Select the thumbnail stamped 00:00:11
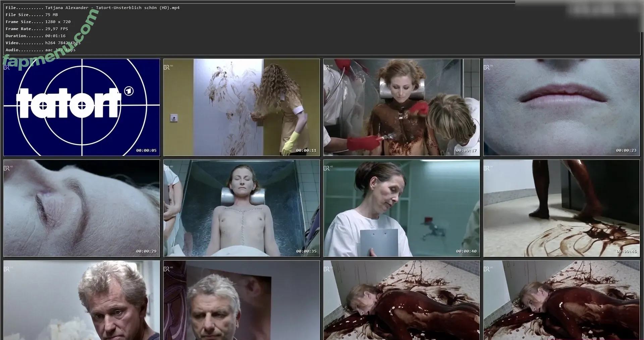This screenshot has width=644, height=340. [x=241, y=108]
